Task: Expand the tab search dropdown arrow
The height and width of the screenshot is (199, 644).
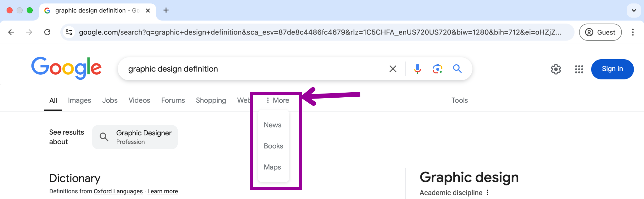Action: 634,10
